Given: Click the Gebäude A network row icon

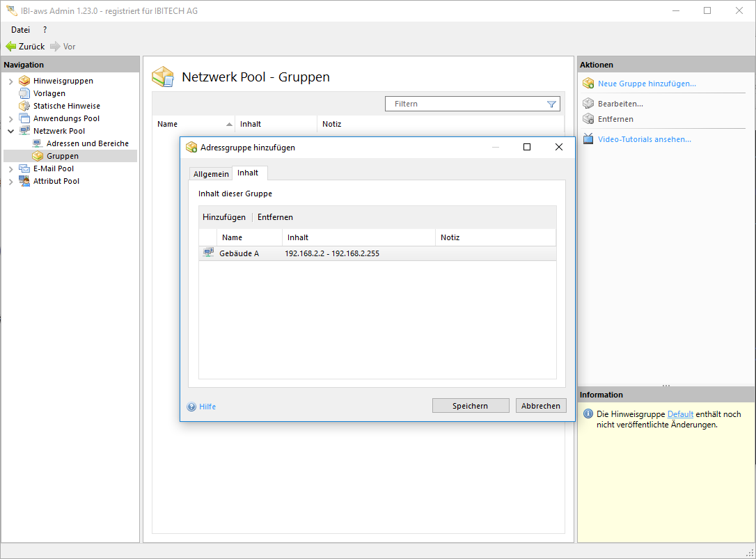Looking at the screenshot, I should point(208,253).
